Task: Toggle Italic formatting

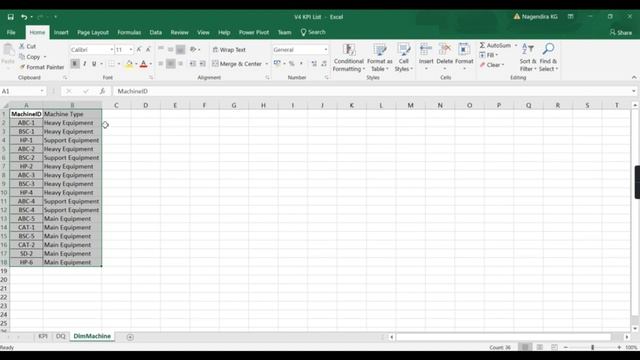Action: tap(84, 64)
